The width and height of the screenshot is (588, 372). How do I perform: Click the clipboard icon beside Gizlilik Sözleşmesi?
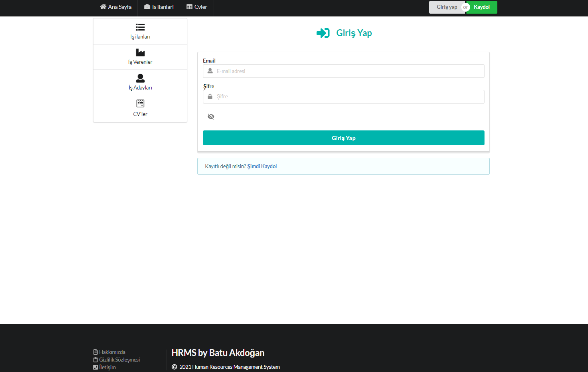pyautogui.click(x=95, y=360)
